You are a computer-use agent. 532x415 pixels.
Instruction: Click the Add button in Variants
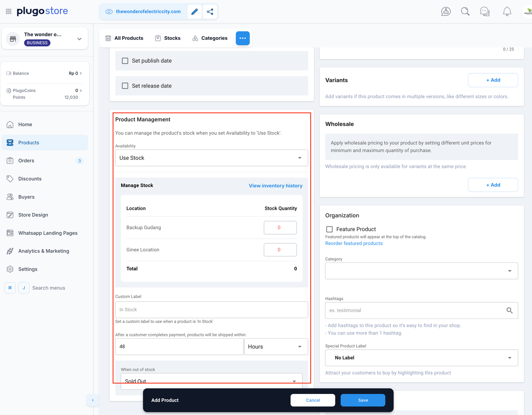tap(493, 80)
